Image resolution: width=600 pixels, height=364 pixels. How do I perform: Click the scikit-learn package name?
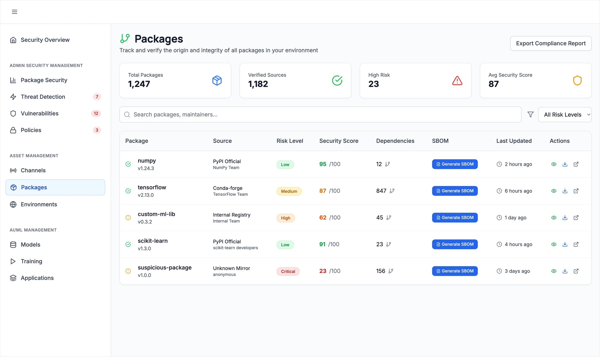coord(152,241)
